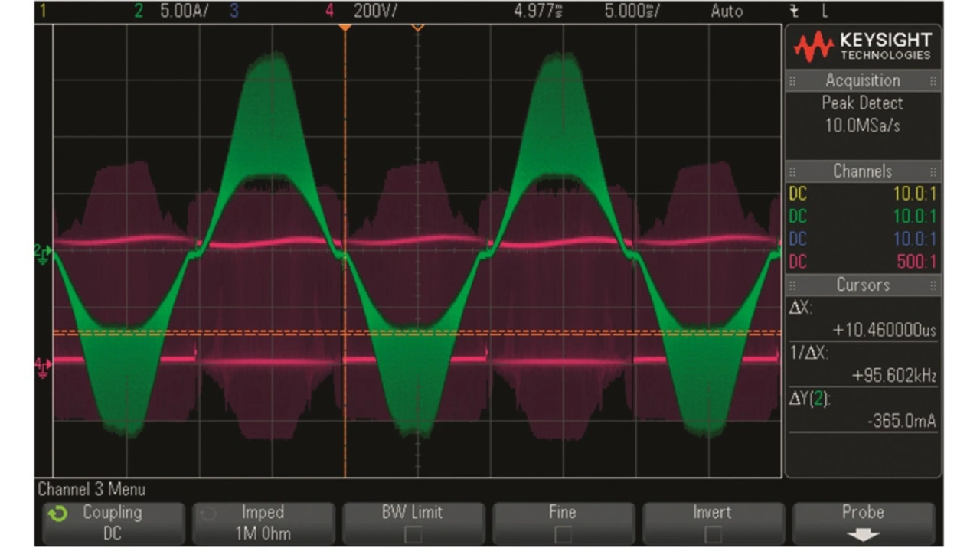Viewport: 980px width, 551px height.
Task: Click the hollow orange time reference marker
Action: (417, 28)
